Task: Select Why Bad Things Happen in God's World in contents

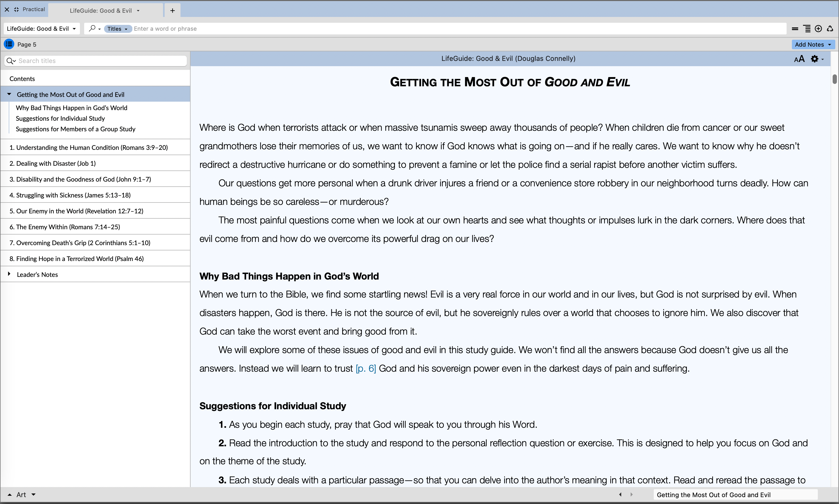Action: [72, 108]
